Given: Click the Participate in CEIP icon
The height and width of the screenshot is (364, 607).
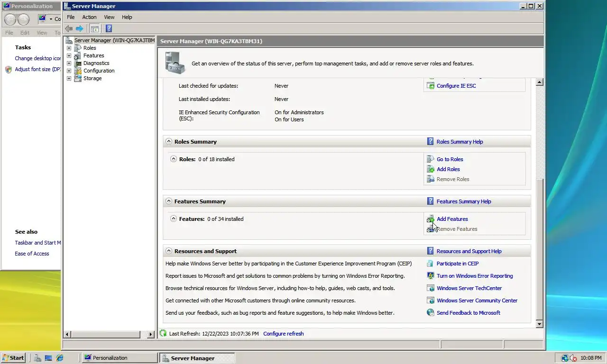Looking at the screenshot, I should click(x=431, y=264).
